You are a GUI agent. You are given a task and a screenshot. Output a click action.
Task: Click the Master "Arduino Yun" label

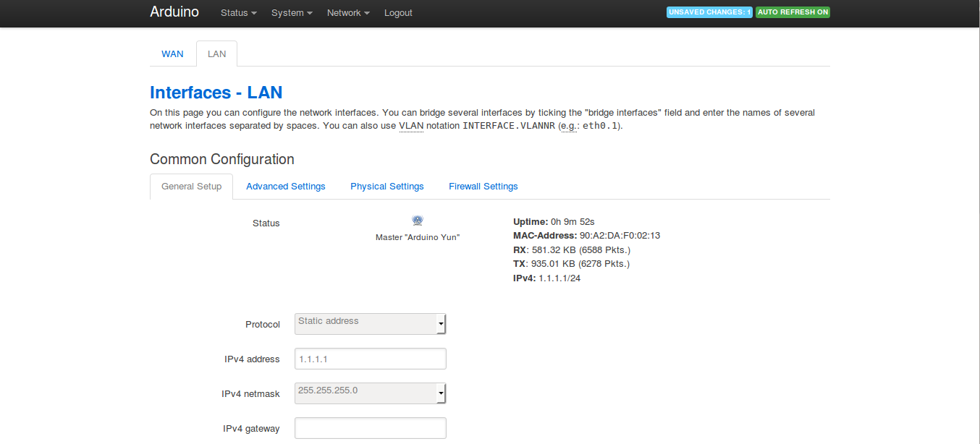[418, 237]
